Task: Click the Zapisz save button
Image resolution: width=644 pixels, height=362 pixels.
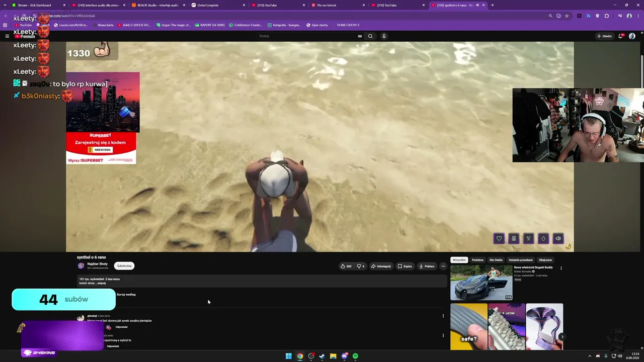Action: pyautogui.click(x=405, y=266)
